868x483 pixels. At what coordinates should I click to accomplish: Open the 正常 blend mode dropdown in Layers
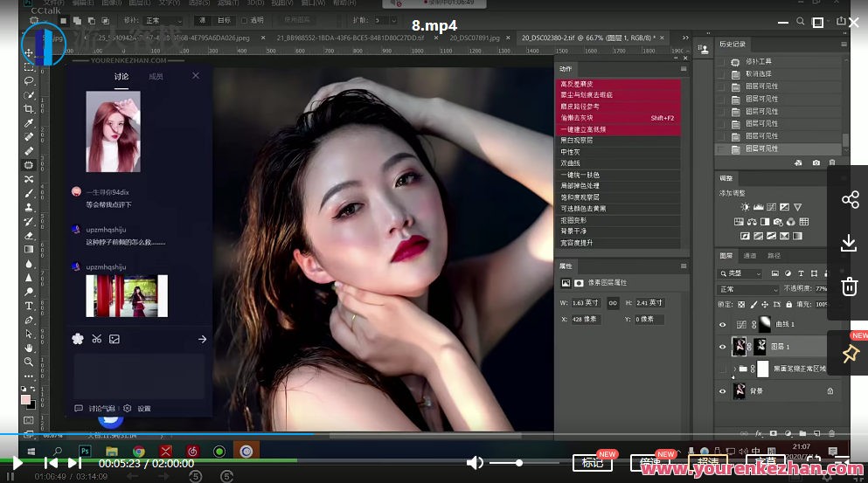coord(747,289)
